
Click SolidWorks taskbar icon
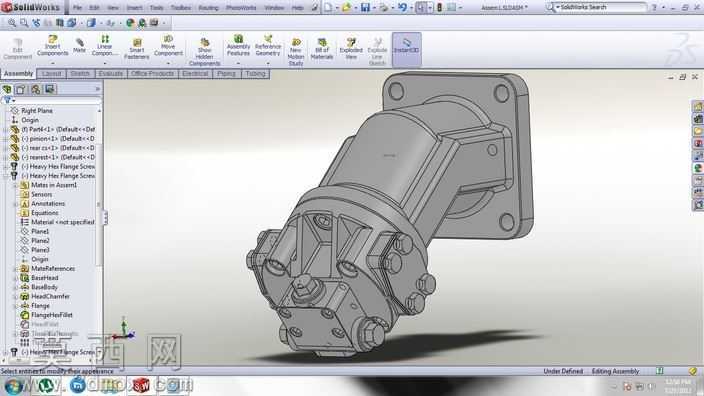pyautogui.click(x=141, y=386)
